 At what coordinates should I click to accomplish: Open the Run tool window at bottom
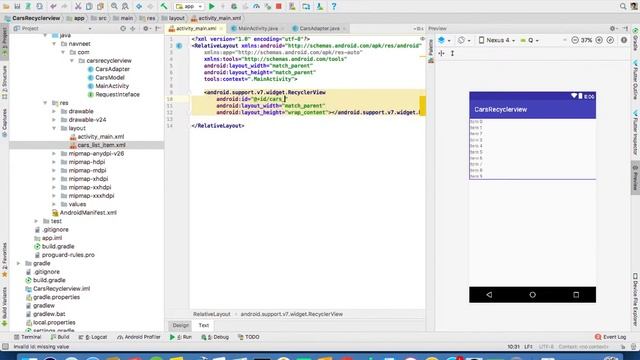point(180,337)
